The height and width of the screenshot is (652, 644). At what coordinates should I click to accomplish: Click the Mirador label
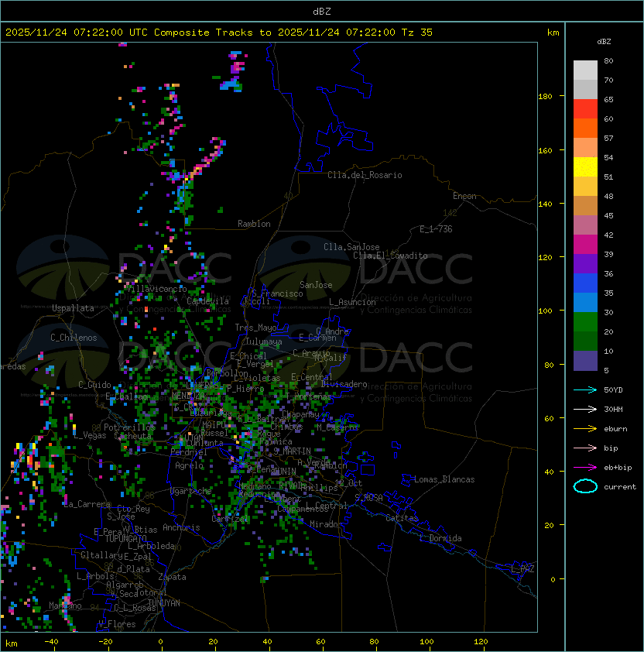[x=327, y=524]
